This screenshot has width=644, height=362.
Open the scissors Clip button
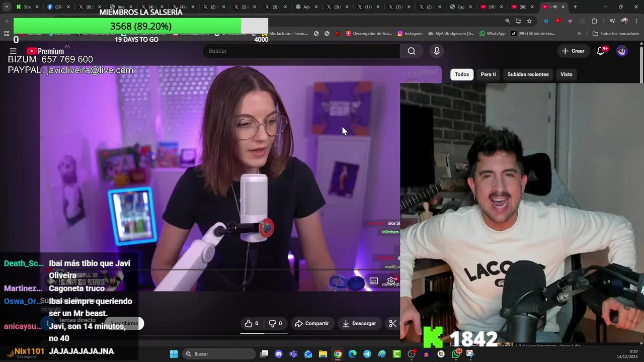393,323
